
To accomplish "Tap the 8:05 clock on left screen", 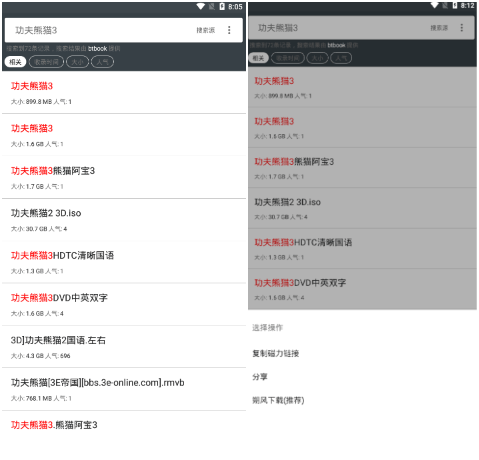I will point(235,7).
